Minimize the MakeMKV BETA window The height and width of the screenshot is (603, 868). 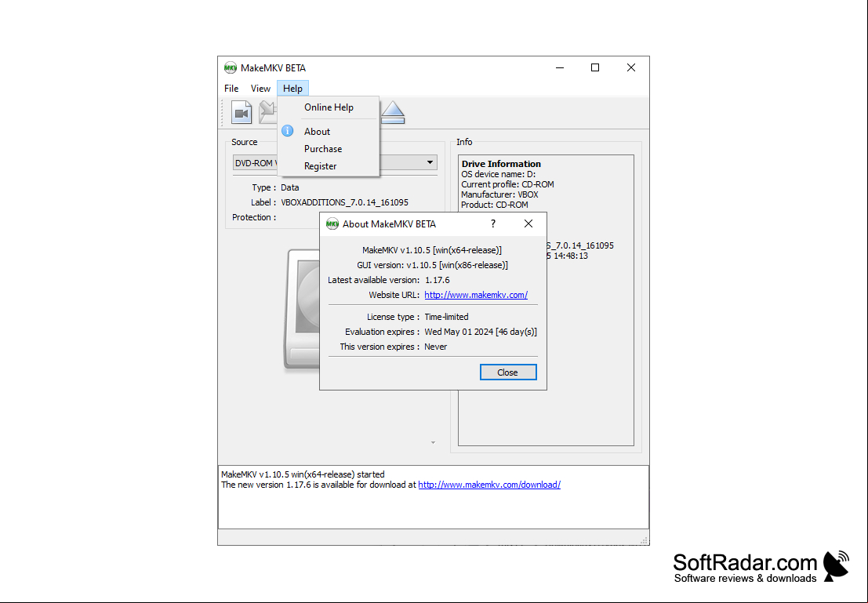560,67
